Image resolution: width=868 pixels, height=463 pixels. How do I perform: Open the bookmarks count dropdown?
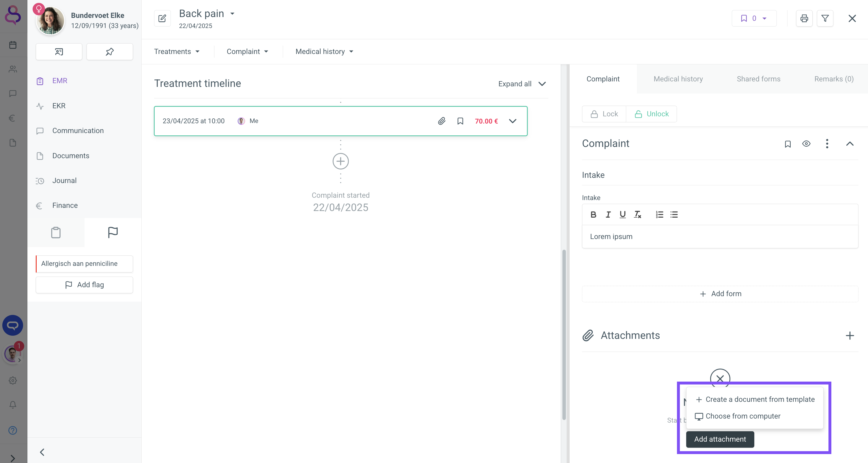click(x=754, y=18)
